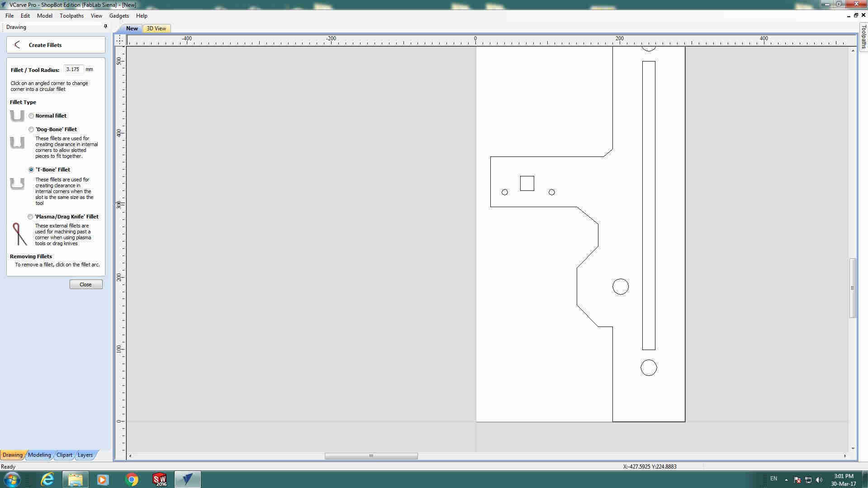Switch to the 3D View tab

(156, 28)
